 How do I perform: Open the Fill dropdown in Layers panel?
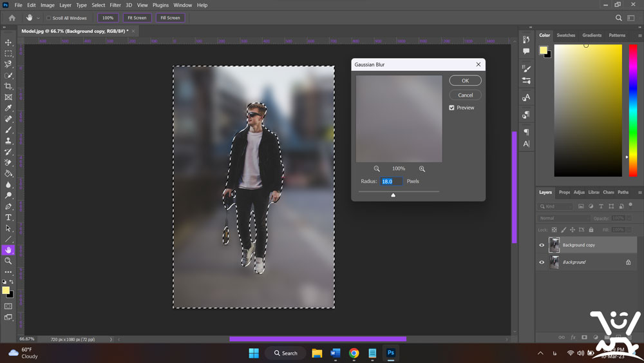pyautogui.click(x=629, y=230)
